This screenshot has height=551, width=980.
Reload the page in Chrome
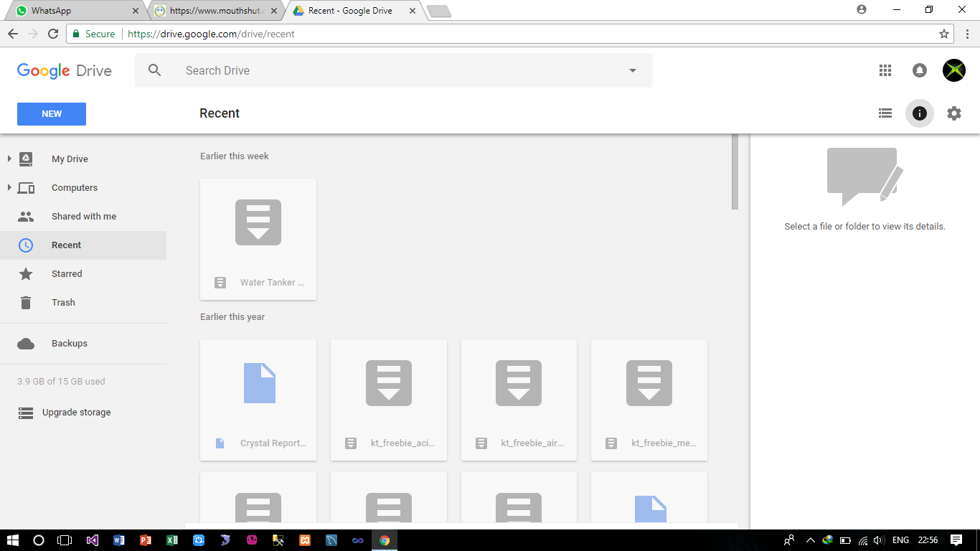53,34
